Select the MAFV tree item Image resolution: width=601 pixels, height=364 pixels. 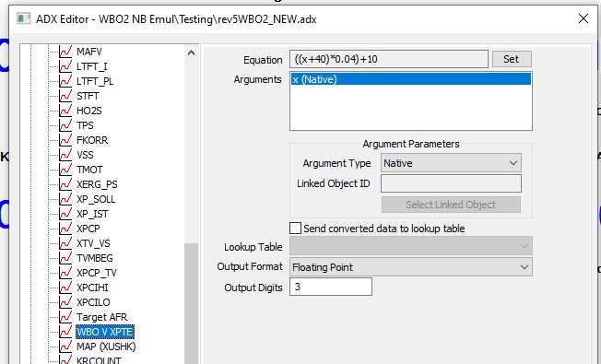coord(88,52)
